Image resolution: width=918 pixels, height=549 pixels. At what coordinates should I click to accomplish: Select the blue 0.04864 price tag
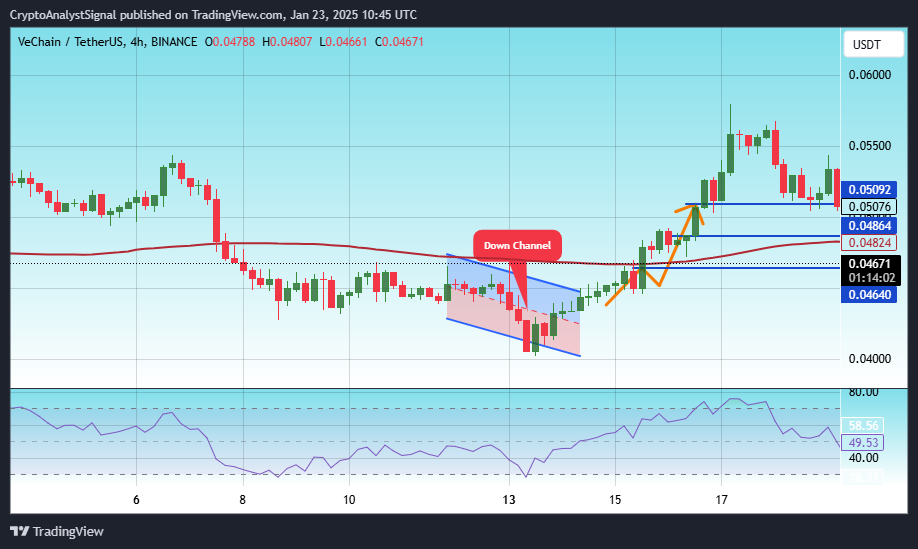pos(869,226)
